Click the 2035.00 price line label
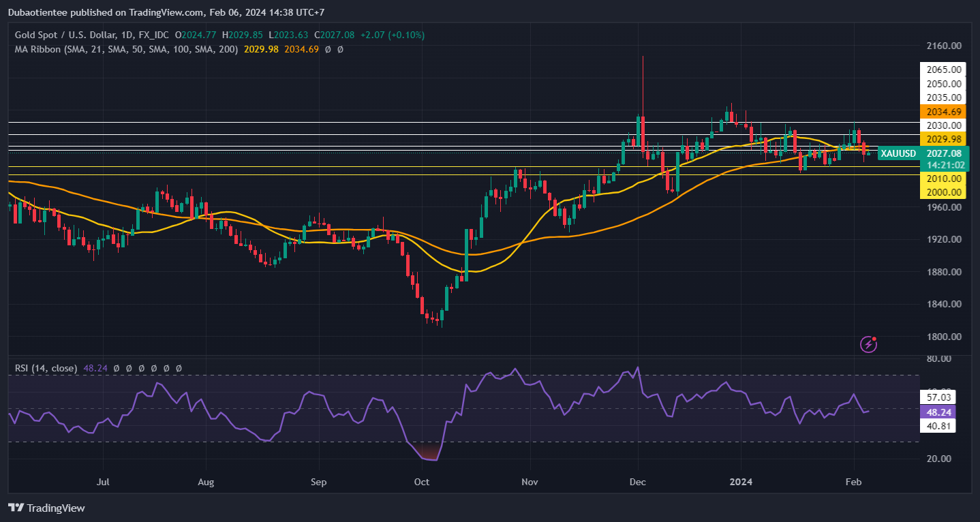This screenshot has height=522, width=980. click(943, 97)
